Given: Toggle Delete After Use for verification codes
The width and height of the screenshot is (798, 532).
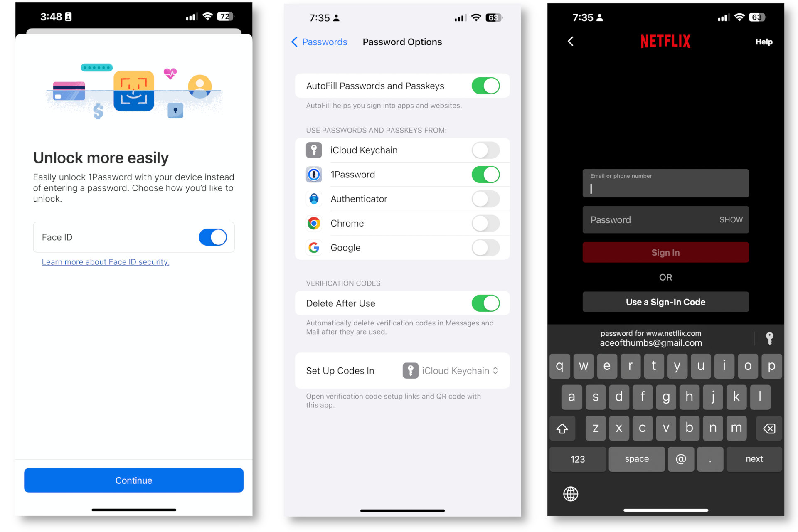Looking at the screenshot, I should point(486,303).
